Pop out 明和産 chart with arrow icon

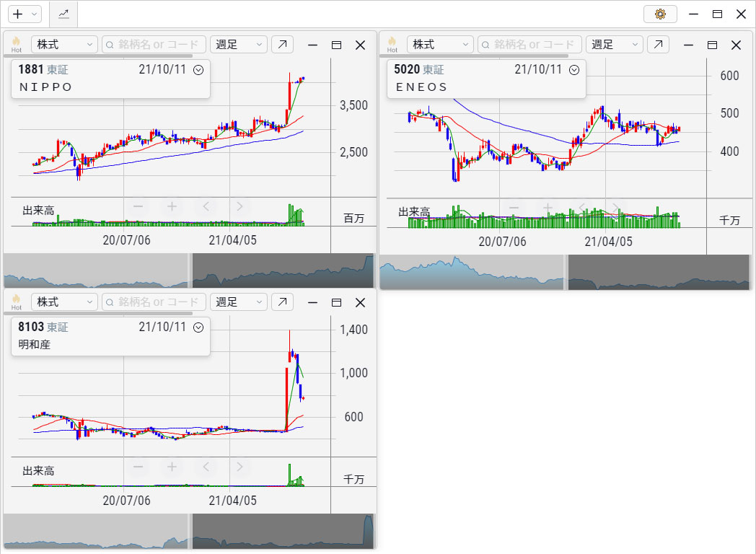pyautogui.click(x=283, y=302)
